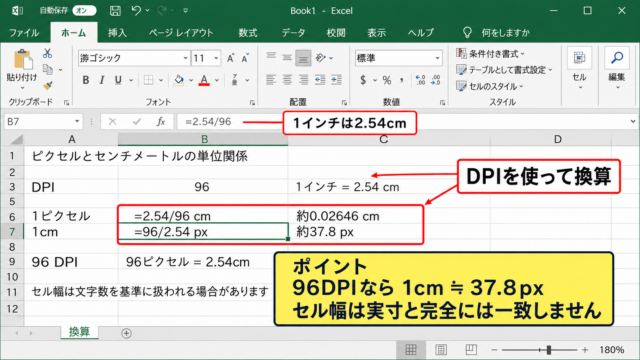Open the font color dropdown arrow
The height and width of the screenshot is (360, 640).
pyautogui.click(x=217, y=80)
